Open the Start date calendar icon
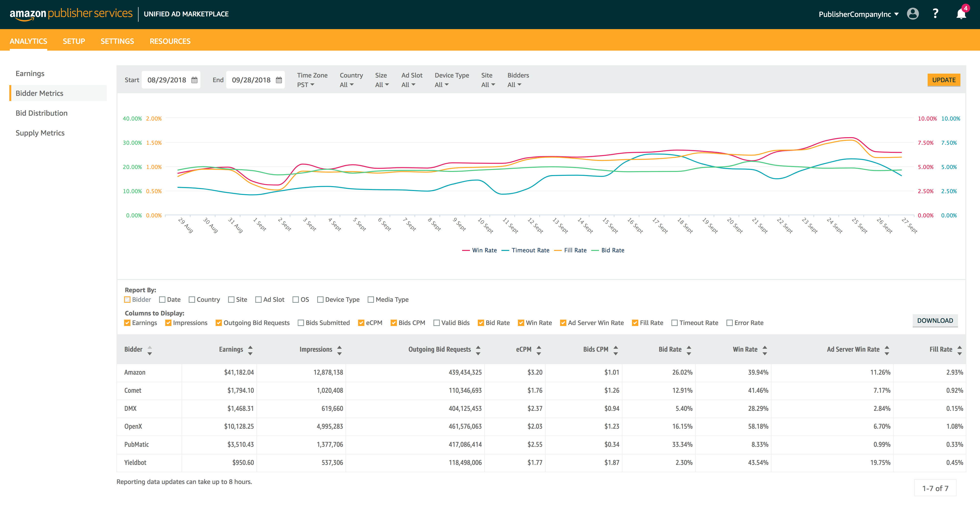This screenshot has width=980, height=516. [194, 80]
